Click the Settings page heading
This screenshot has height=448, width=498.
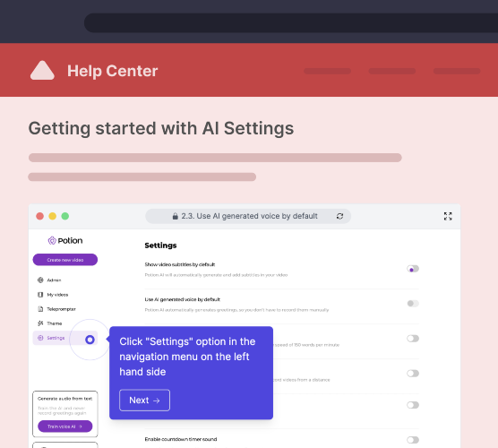[160, 246]
